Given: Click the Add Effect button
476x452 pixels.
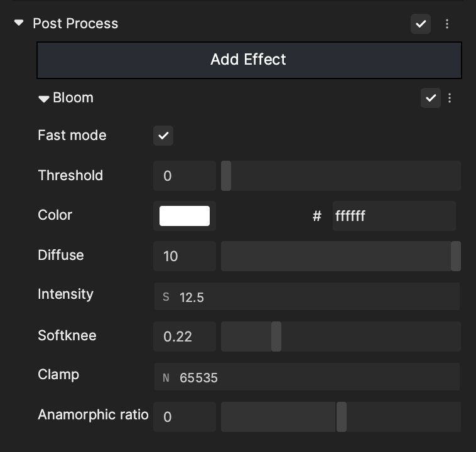Looking at the screenshot, I should (x=249, y=60).
